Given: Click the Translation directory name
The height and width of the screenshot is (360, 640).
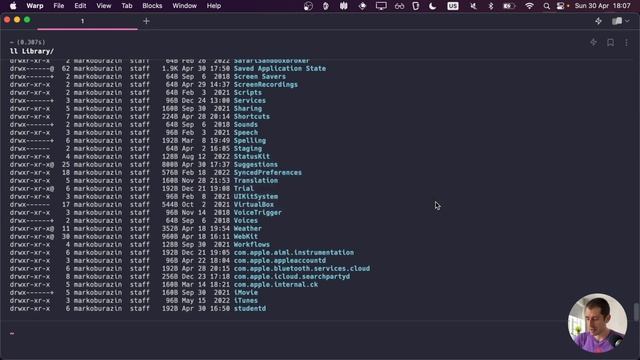Looking at the screenshot, I should tap(256, 180).
